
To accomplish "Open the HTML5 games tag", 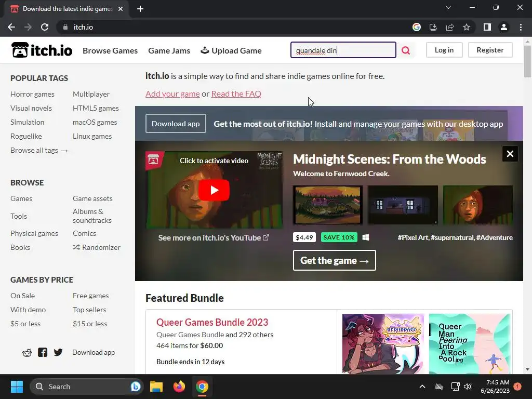I will [x=96, y=108].
